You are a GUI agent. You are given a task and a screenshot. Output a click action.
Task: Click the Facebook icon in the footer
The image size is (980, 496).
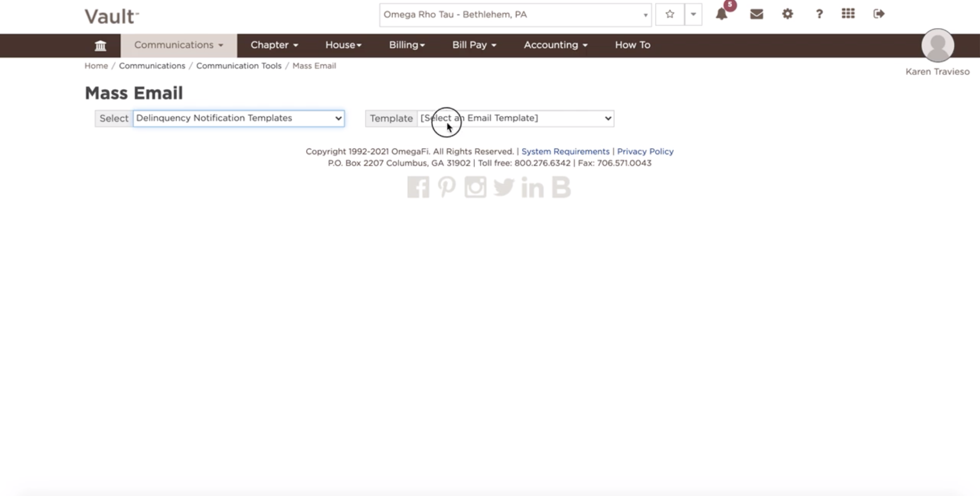tap(418, 188)
